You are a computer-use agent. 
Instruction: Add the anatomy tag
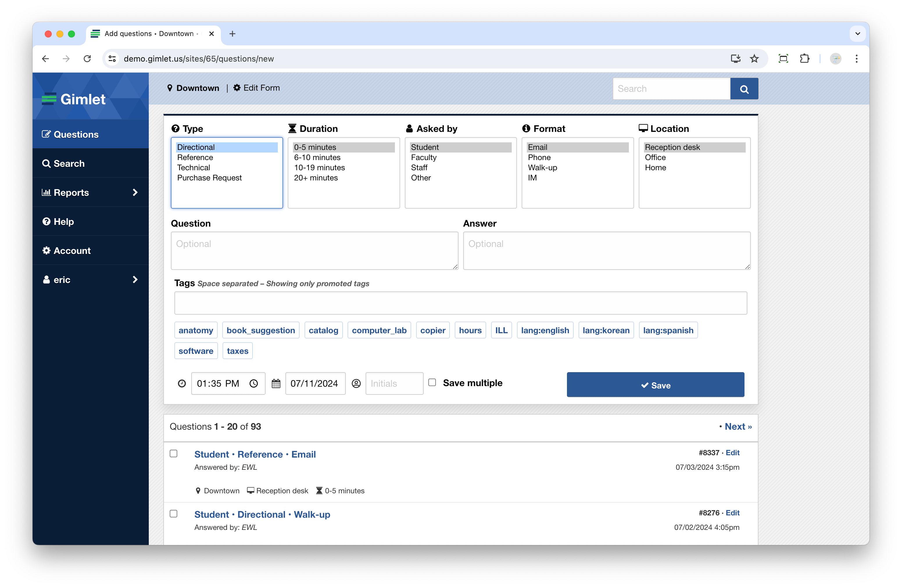coord(196,330)
